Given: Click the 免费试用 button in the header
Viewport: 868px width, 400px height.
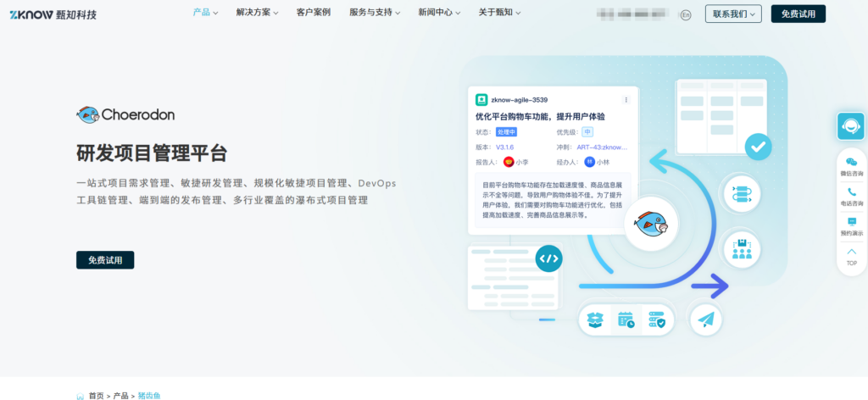Looking at the screenshot, I should pos(798,14).
